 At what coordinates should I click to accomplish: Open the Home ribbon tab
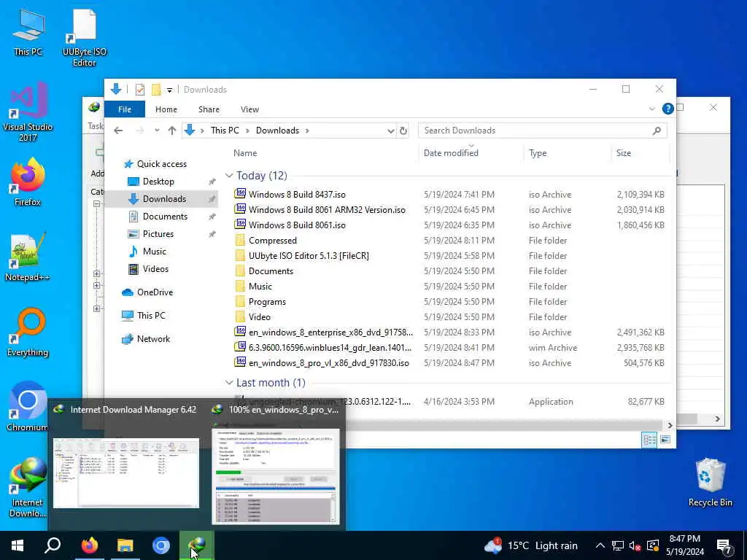[x=166, y=109]
